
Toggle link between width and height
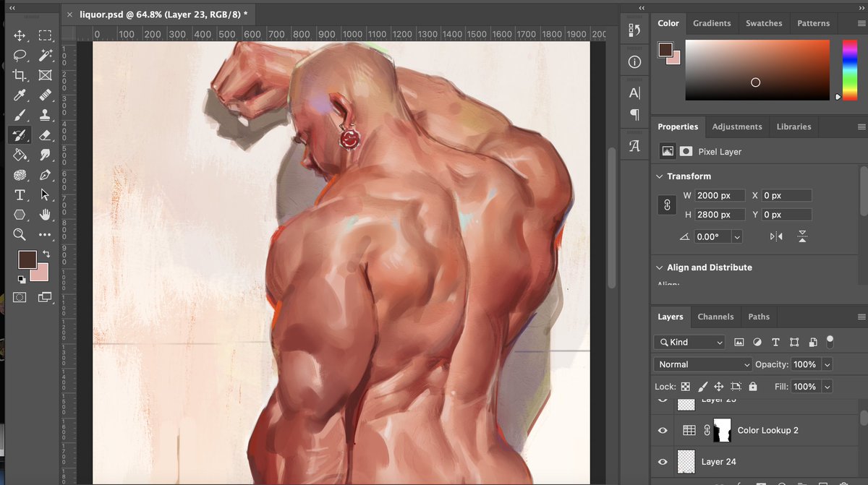coord(667,205)
